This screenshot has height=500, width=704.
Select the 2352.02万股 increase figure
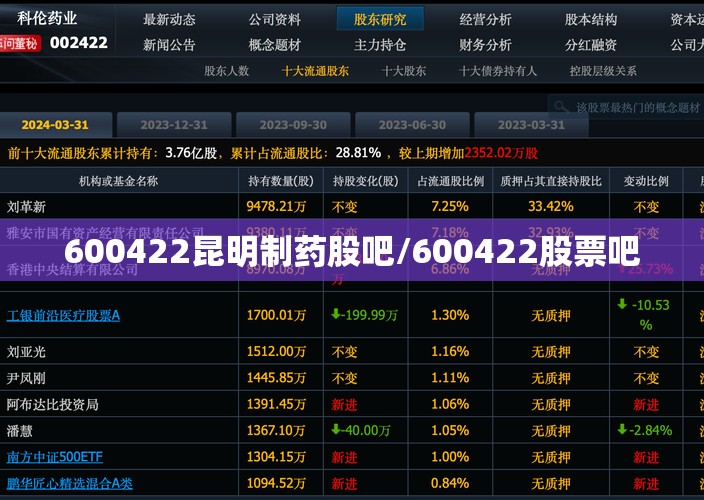click(501, 153)
